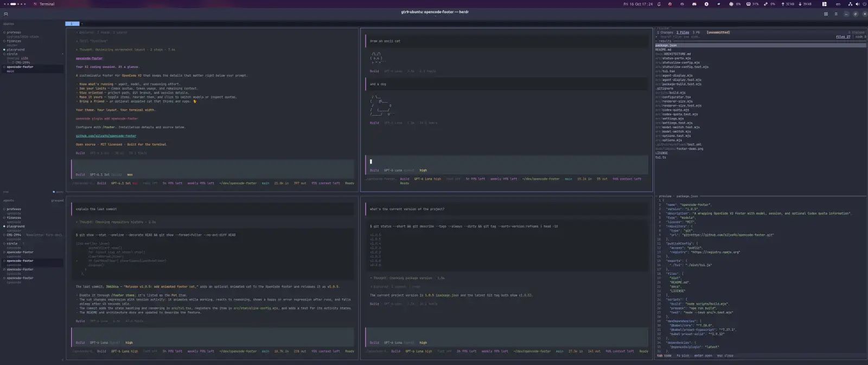The height and width of the screenshot is (365, 868).
Task: Select src/tui.tsx in the results list
Action: [665, 71]
